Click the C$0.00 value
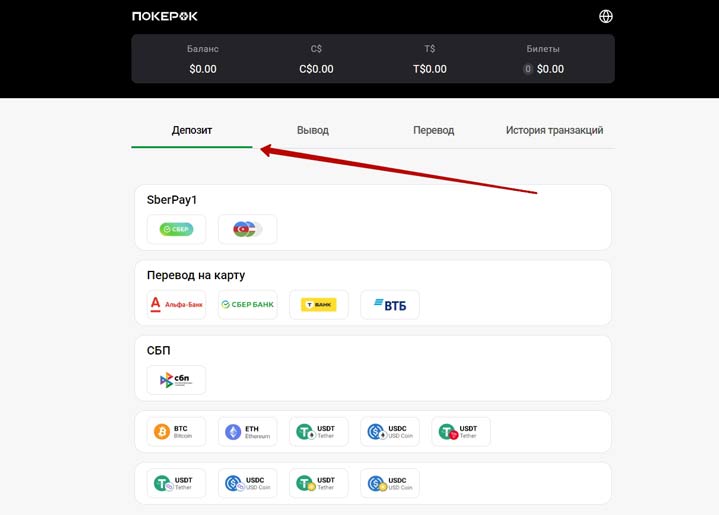 (316, 69)
